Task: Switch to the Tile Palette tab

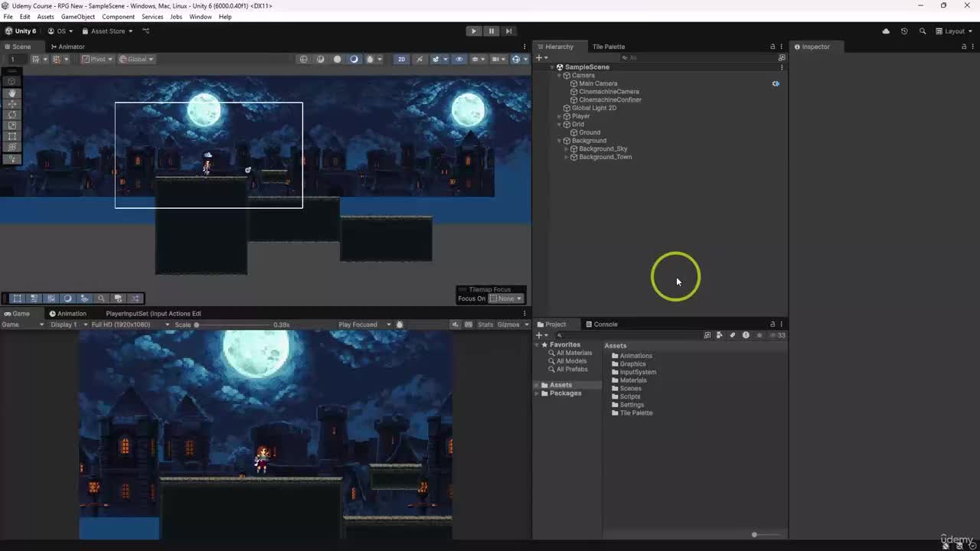Action: tap(609, 47)
